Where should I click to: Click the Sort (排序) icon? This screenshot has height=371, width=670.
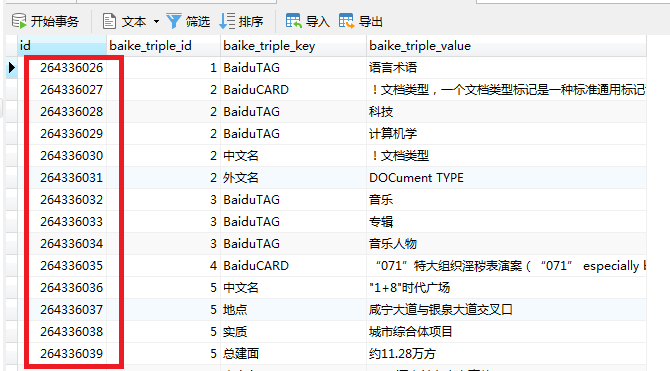tap(227, 21)
